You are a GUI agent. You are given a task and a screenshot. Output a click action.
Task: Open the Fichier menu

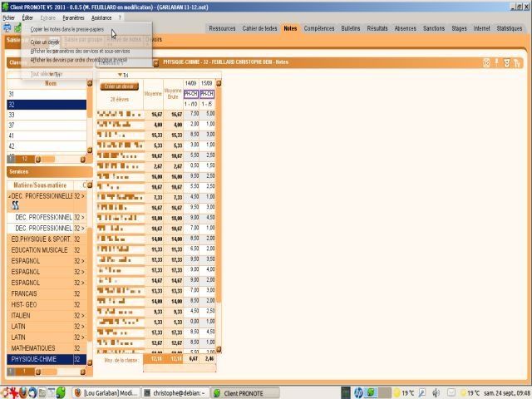pos(8,17)
